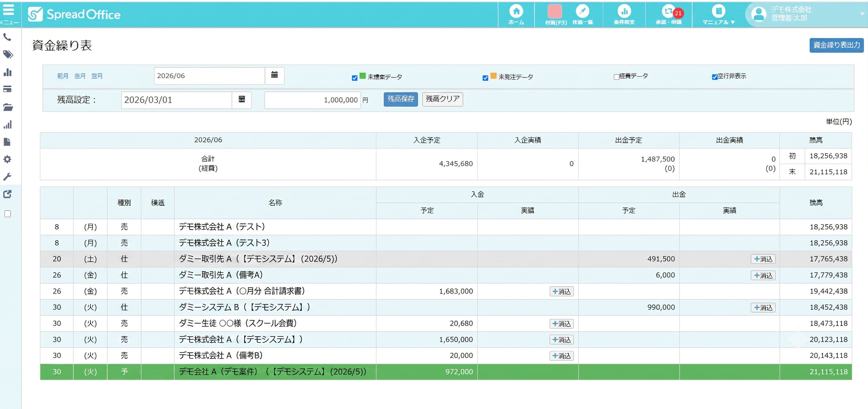Click the Home icon in header

(516, 11)
